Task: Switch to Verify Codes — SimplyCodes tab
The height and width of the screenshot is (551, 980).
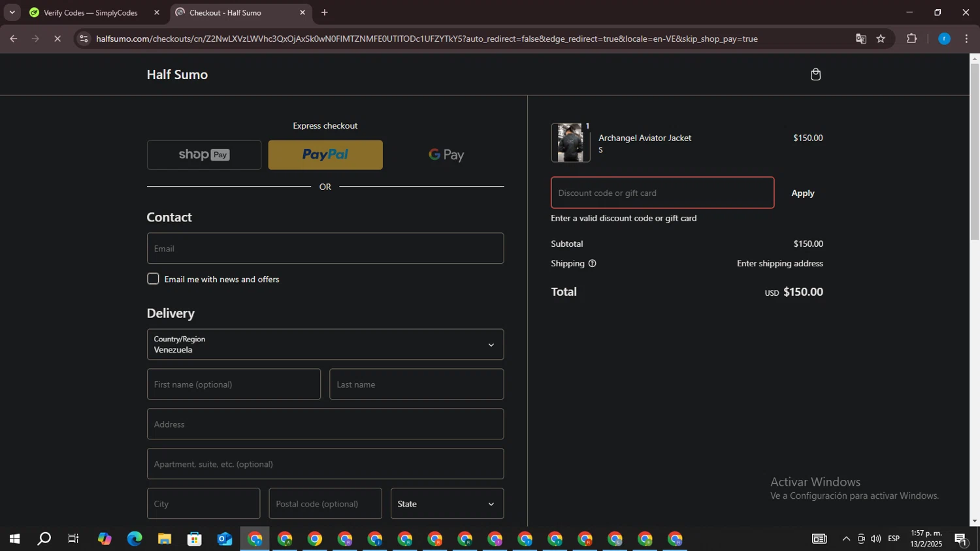Action: 90,12
